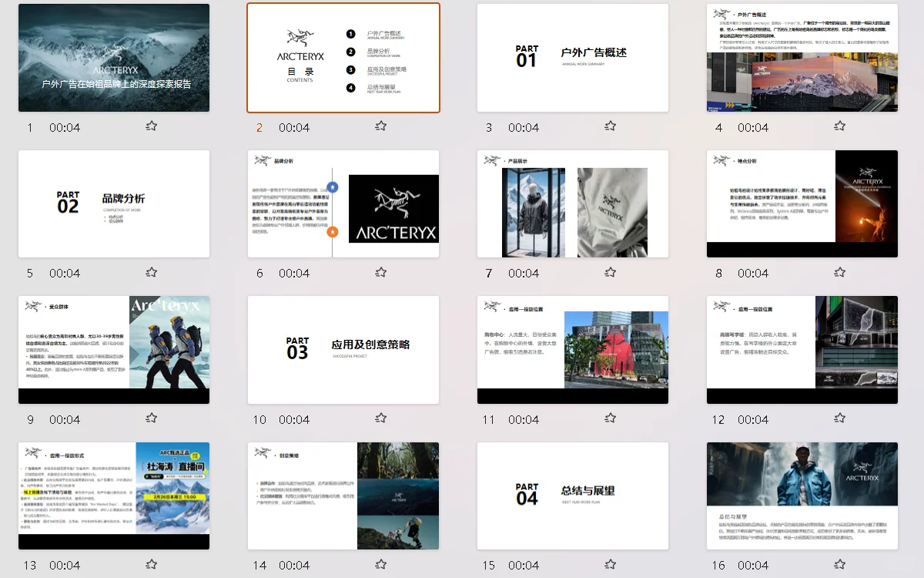Select slide 5 PART 02 品牌分析 thumbnail

click(x=114, y=203)
